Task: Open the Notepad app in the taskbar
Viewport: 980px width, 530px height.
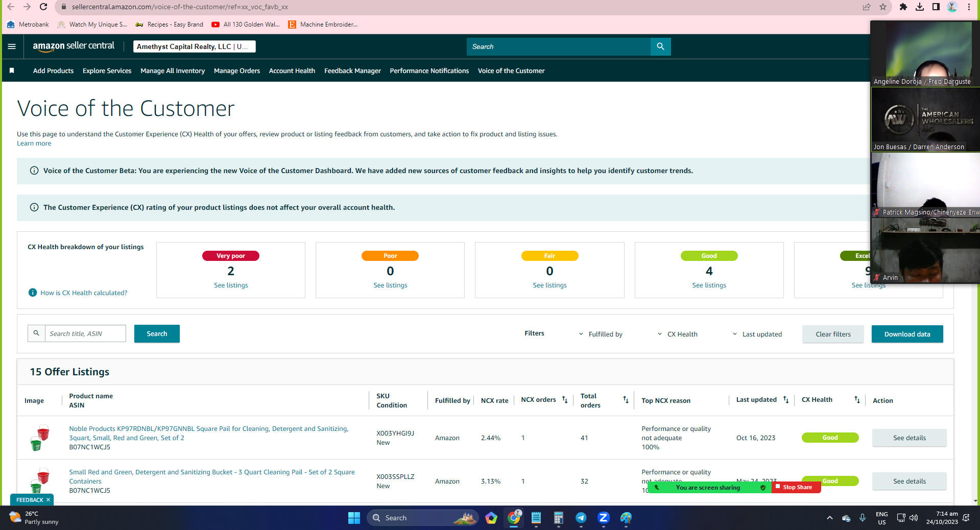Action: click(x=536, y=518)
